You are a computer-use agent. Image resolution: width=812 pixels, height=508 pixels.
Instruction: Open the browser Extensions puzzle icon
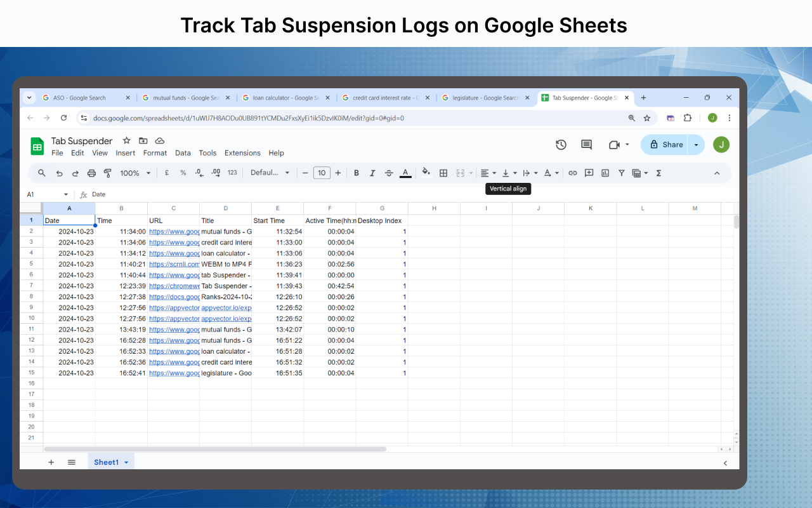pos(688,118)
